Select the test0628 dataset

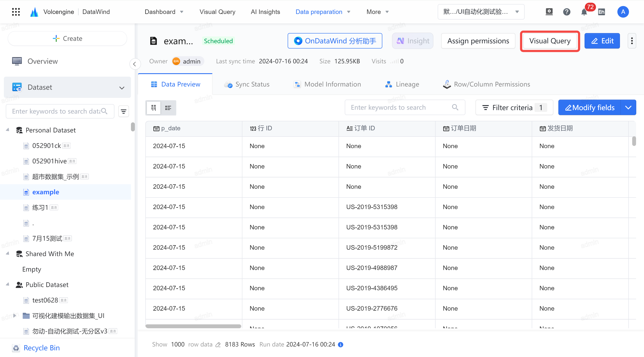click(x=45, y=300)
